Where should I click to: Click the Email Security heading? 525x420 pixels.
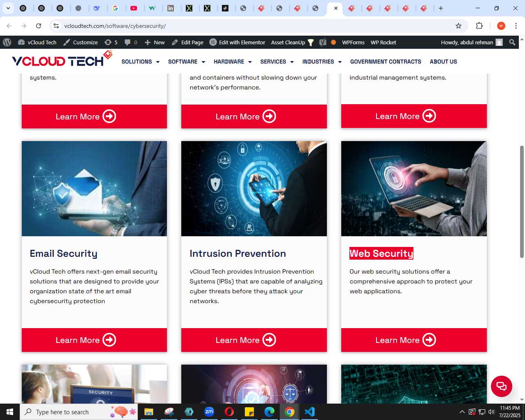click(64, 253)
